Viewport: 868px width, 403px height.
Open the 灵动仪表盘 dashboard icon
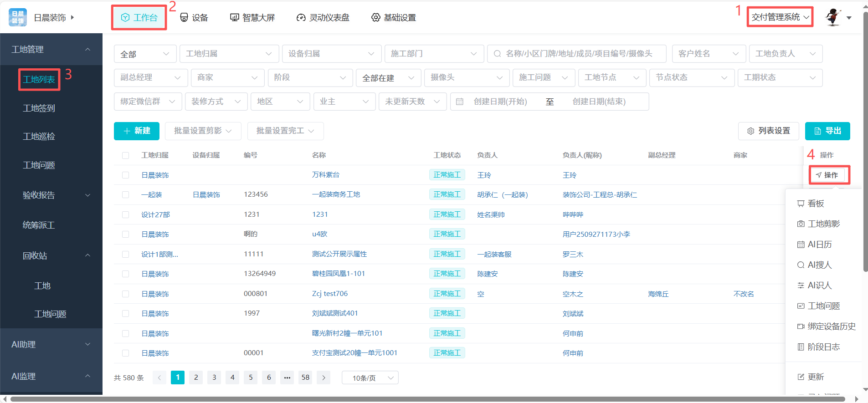click(301, 17)
